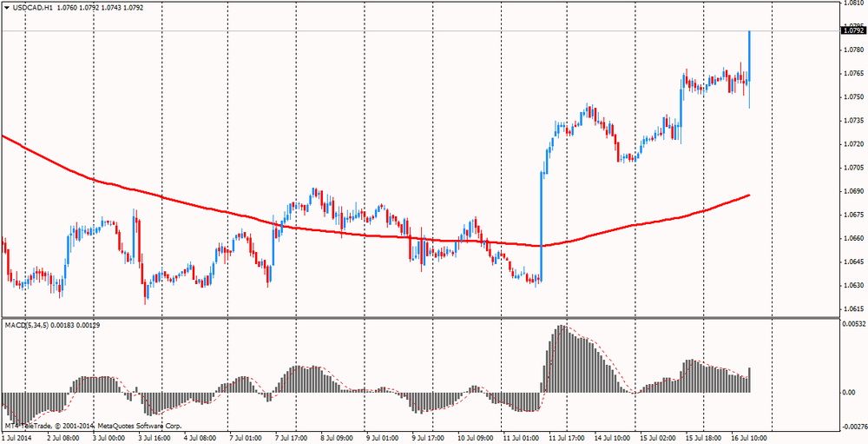
Task: Click time axis label 3 Jul 00:00
Action: point(111,438)
